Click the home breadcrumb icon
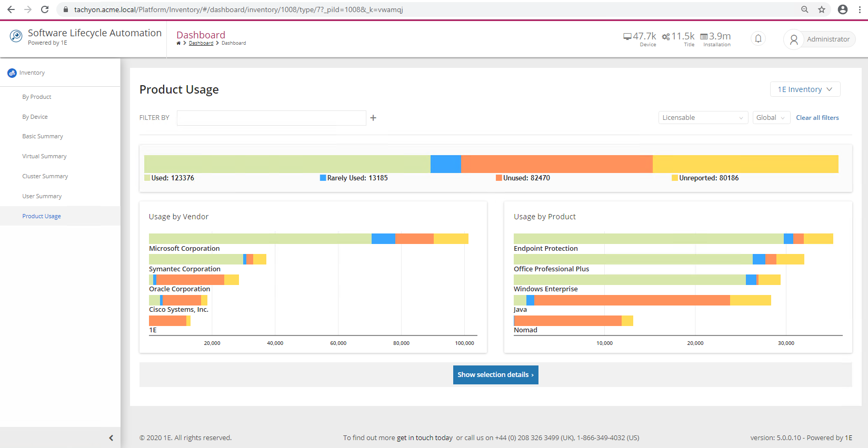 (x=178, y=43)
